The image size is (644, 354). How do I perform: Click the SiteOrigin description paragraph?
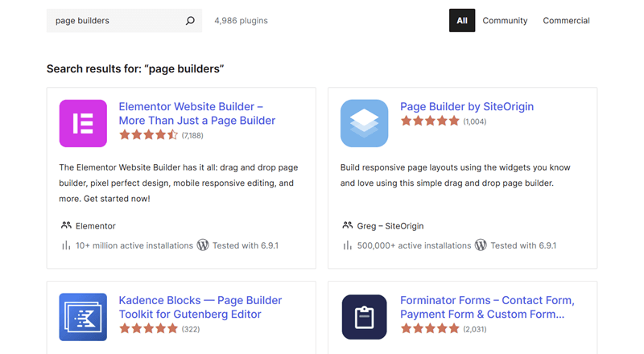[x=455, y=175]
